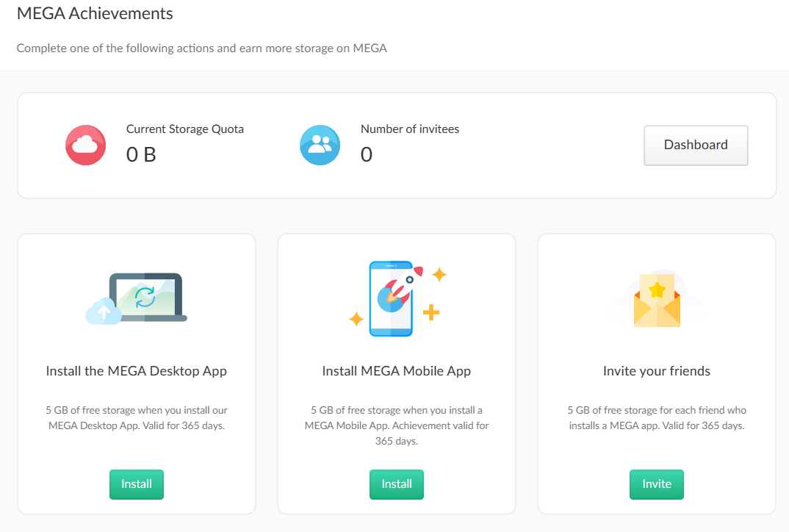Select the 'Install the MEGA Desktop App' heading

click(137, 371)
